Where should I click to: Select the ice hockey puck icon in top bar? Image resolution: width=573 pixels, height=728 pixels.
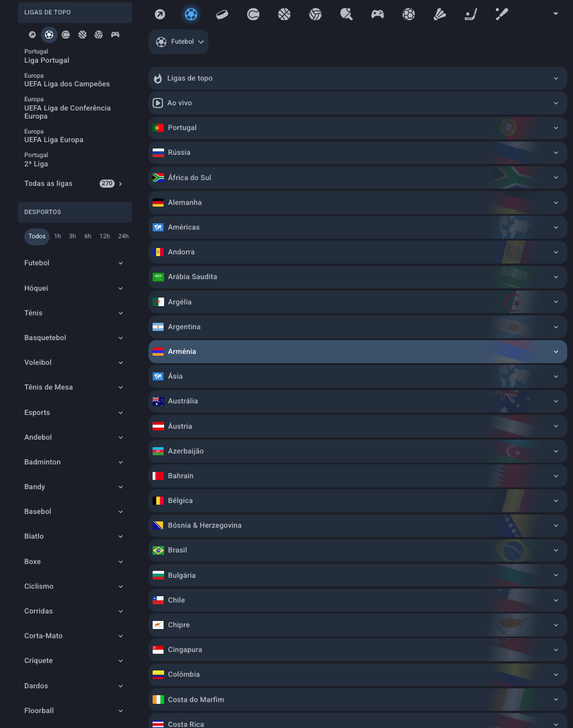point(222,14)
